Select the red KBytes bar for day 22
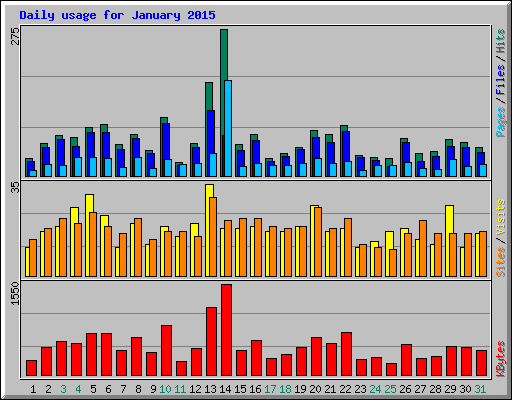 click(x=346, y=354)
